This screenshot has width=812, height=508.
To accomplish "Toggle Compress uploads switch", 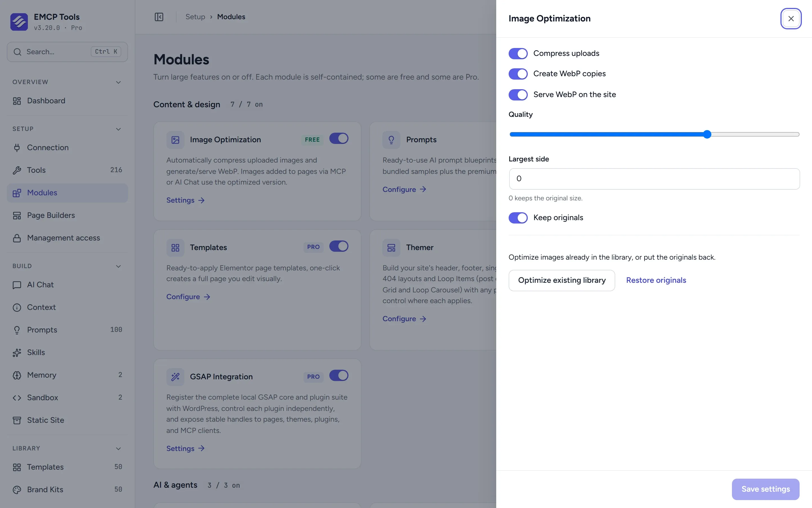I will pyautogui.click(x=518, y=53).
